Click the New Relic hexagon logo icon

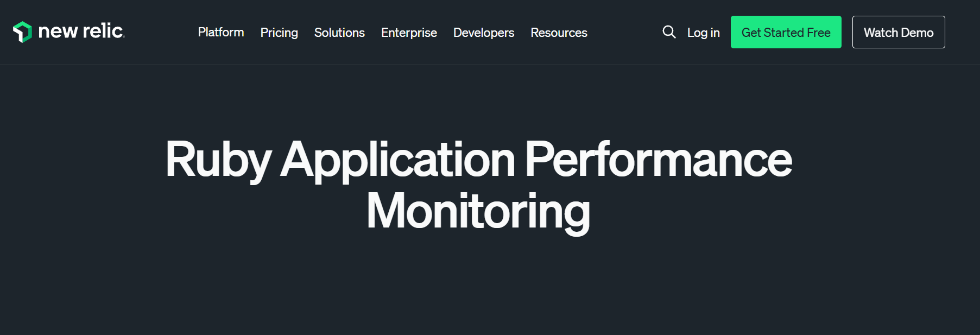click(22, 32)
